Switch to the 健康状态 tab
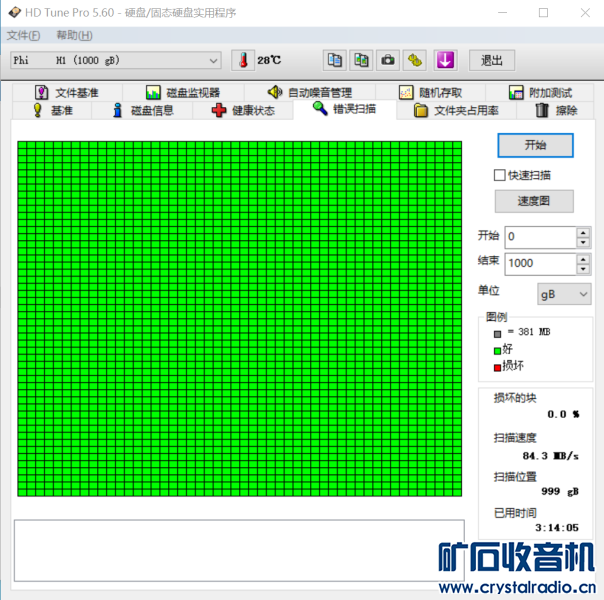Screen dimensions: 604x600 243,111
